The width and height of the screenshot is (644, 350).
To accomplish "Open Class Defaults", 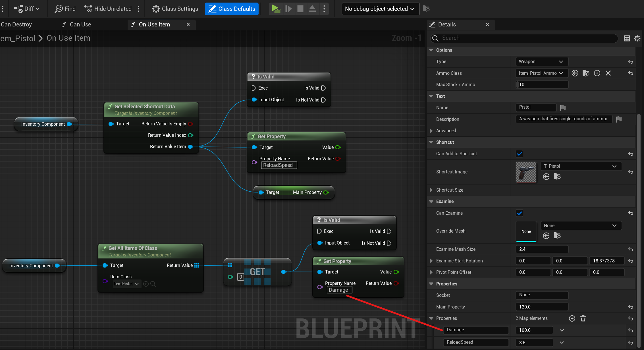I will pos(232,9).
